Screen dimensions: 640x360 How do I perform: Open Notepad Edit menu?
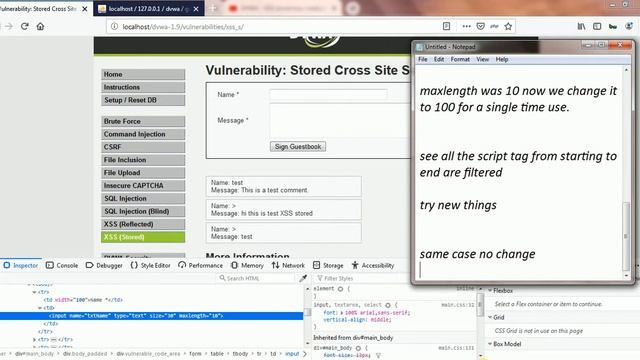tap(439, 60)
